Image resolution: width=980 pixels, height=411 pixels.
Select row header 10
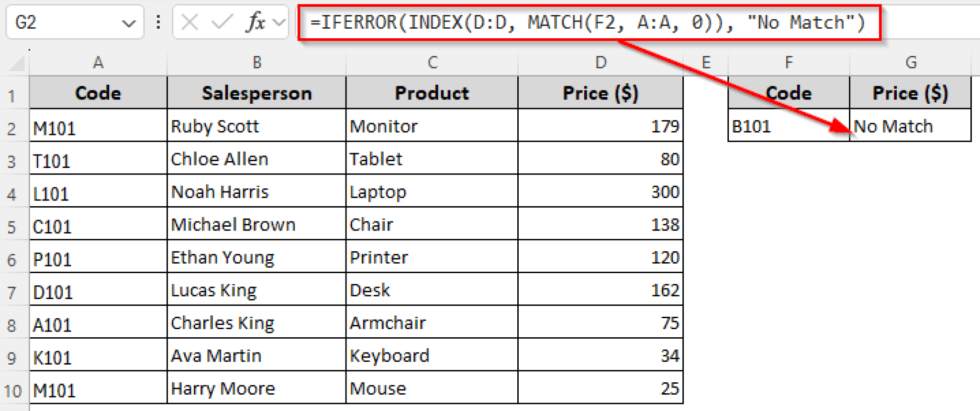(x=13, y=389)
